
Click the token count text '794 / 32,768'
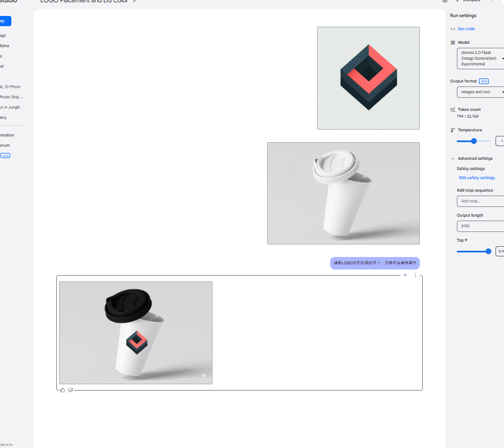[x=468, y=117]
